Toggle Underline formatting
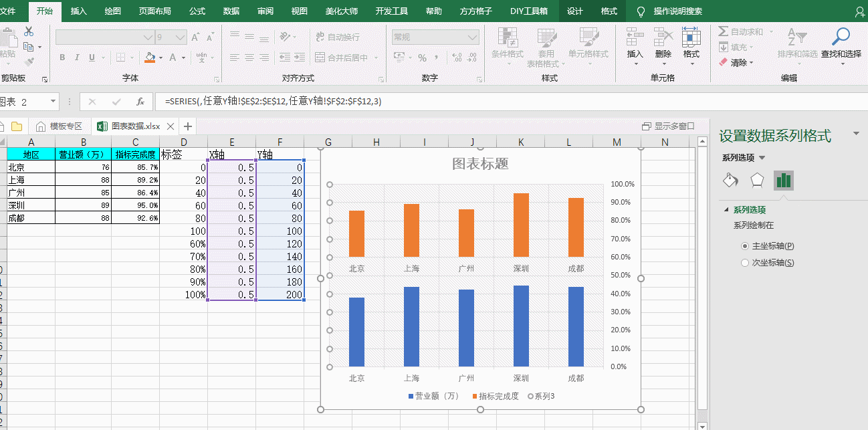Viewport: 868px width, 430px height. pyautogui.click(x=92, y=58)
